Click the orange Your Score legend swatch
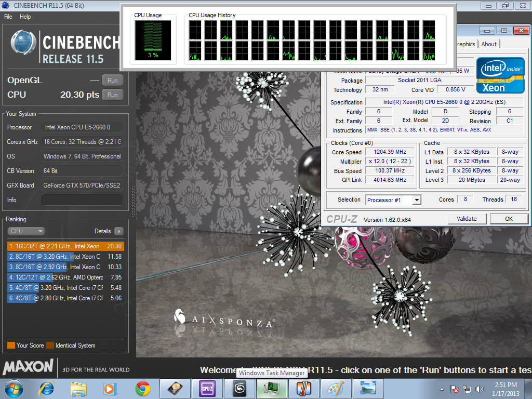 click(11, 345)
